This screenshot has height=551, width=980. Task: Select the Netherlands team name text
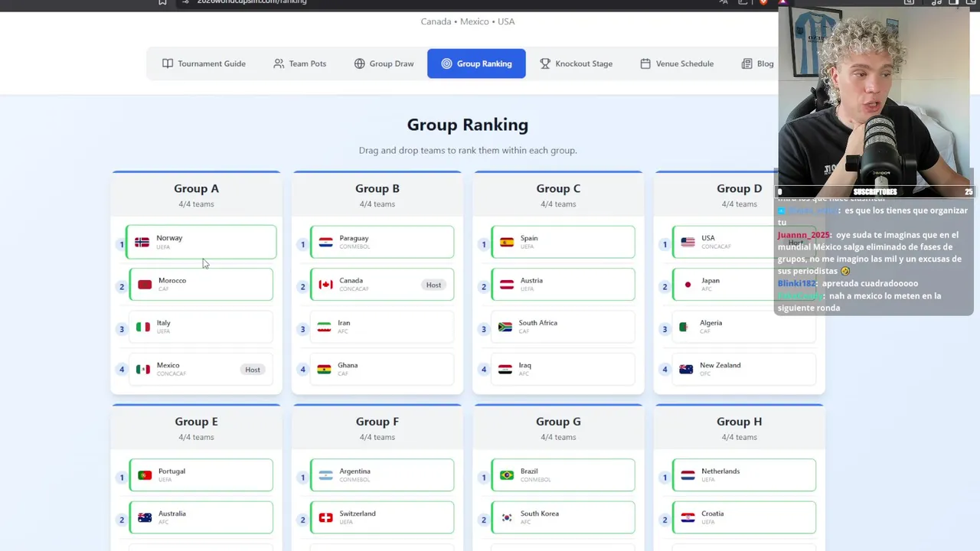click(720, 471)
